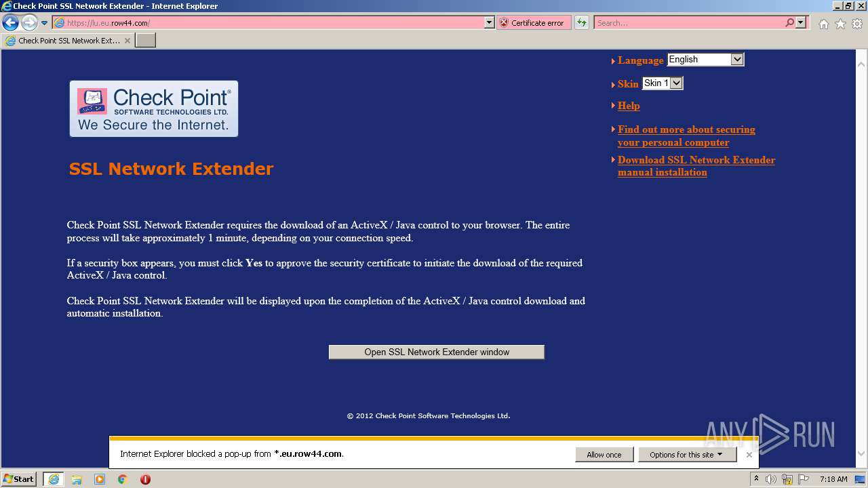This screenshot has height=488, width=868.
Task: Go back with the browser Back arrow
Action: 10,23
